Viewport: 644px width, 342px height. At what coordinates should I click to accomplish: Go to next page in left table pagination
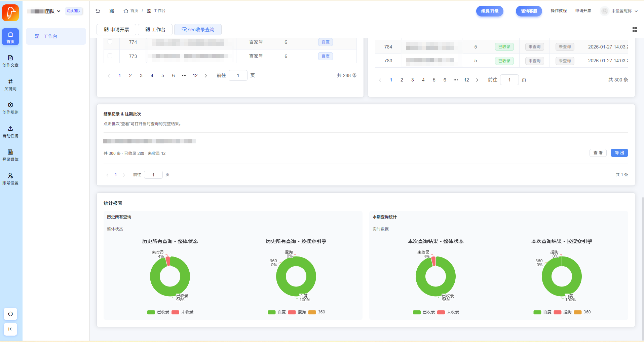pos(206,76)
